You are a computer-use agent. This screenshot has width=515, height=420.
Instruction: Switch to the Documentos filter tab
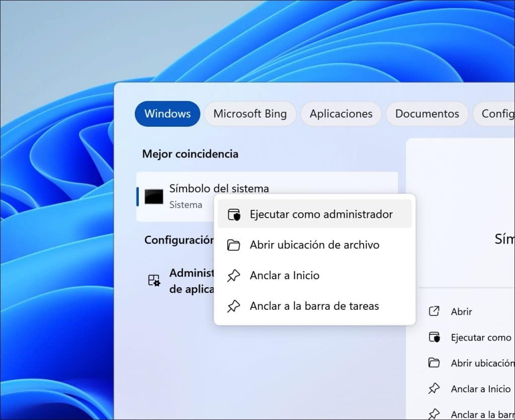[427, 114]
